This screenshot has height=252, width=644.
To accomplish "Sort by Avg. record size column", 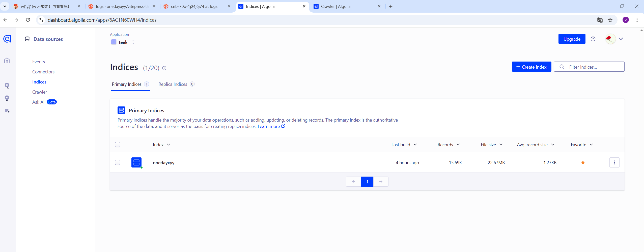I will [x=536, y=145].
